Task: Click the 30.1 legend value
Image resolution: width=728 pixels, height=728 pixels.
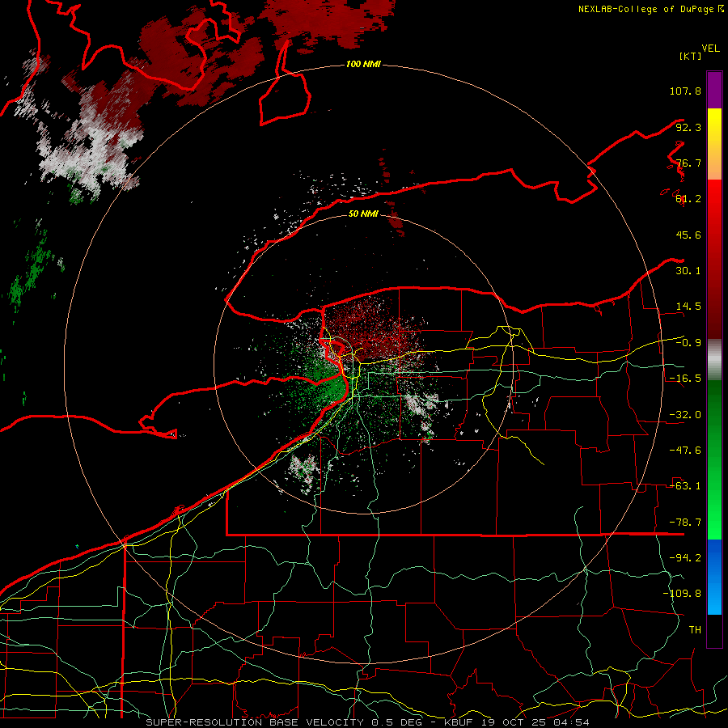Action: click(x=688, y=271)
